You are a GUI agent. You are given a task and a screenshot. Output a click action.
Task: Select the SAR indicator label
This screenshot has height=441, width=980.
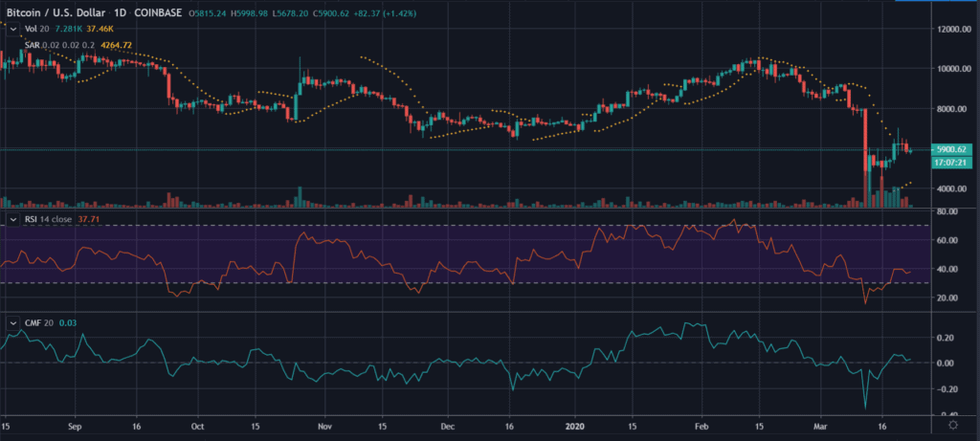coord(31,44)
